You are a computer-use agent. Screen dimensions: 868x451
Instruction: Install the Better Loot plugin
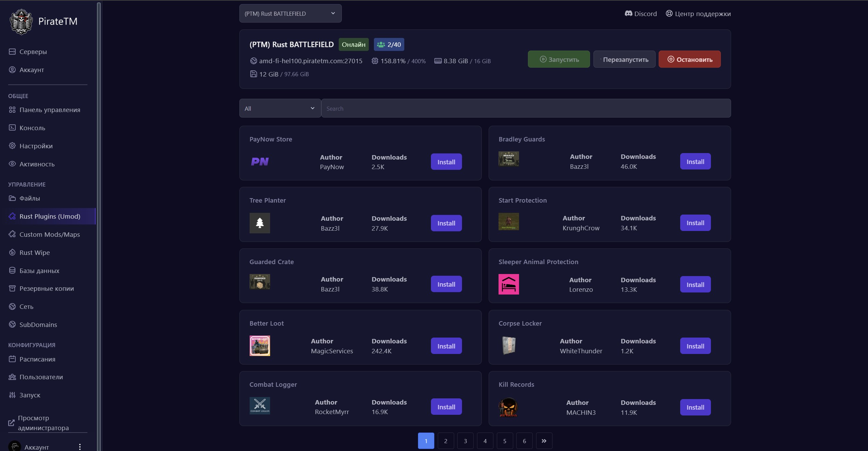(446, 346)
